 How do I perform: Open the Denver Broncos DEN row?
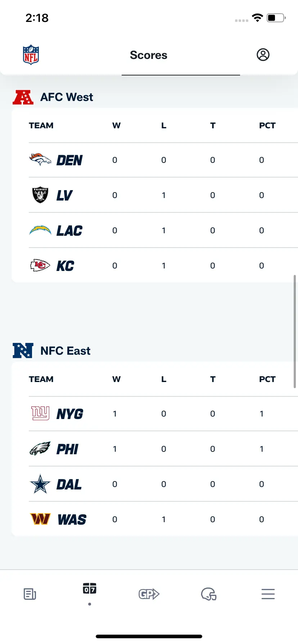click(x=163, y=160)
